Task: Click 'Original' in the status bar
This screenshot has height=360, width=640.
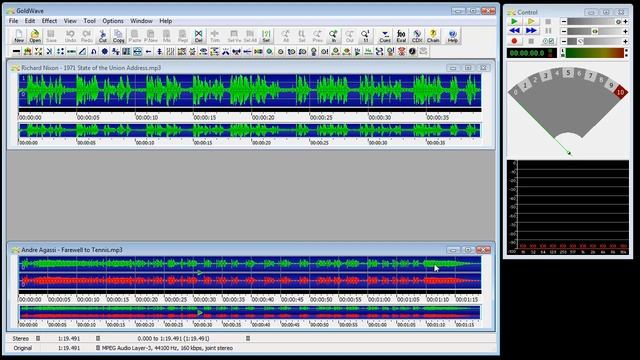Action: [x=22, y=348]
